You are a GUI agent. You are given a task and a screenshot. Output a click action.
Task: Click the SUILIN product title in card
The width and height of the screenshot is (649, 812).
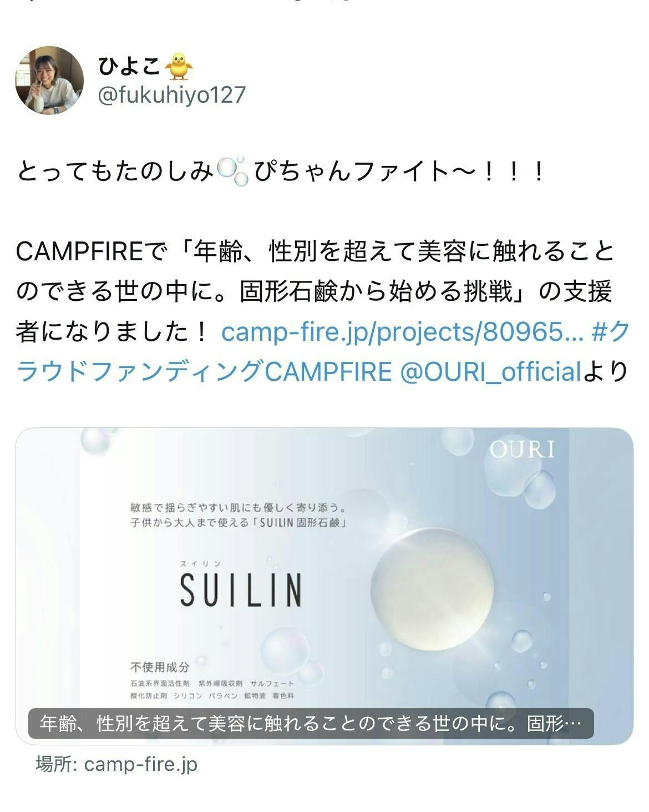241,590
